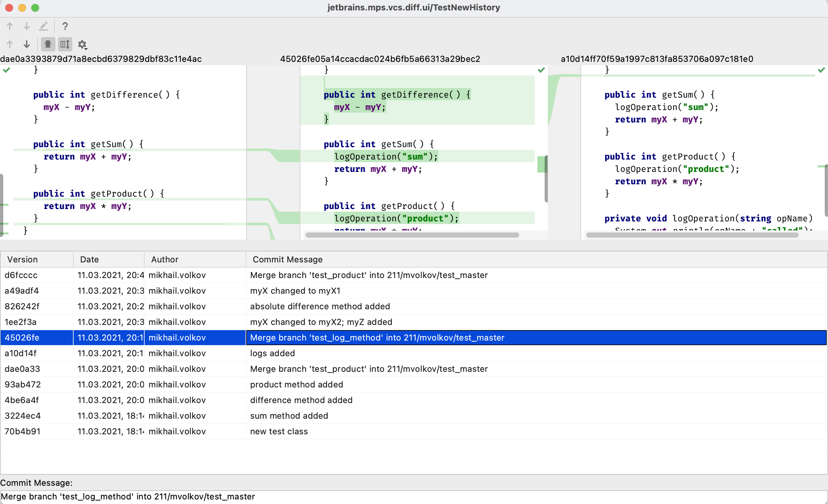Image resolution: width=828 pixels, height=504 pixels.
Task: Click top-row next difference down arrow
Action: [x=27, y=26]
